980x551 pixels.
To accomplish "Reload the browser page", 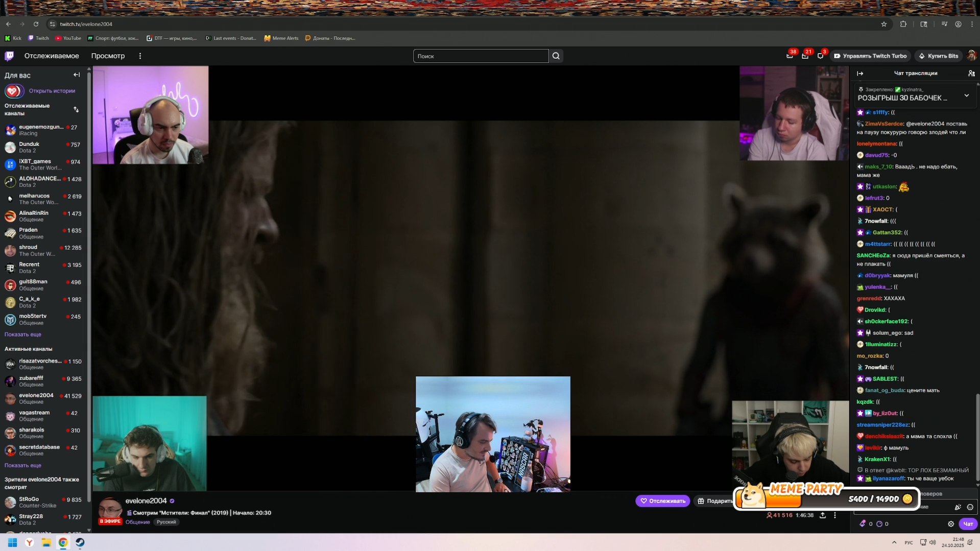I will [x=36, y=24].
